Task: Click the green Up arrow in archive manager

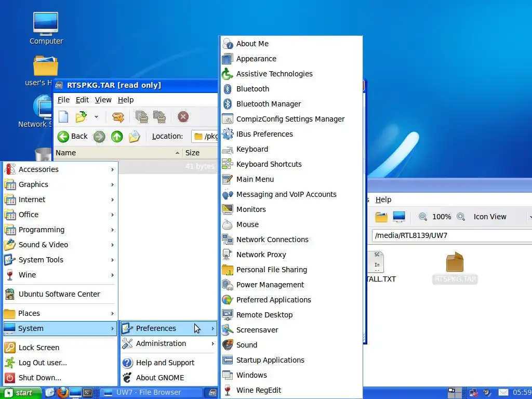Action: click(117, 137)
